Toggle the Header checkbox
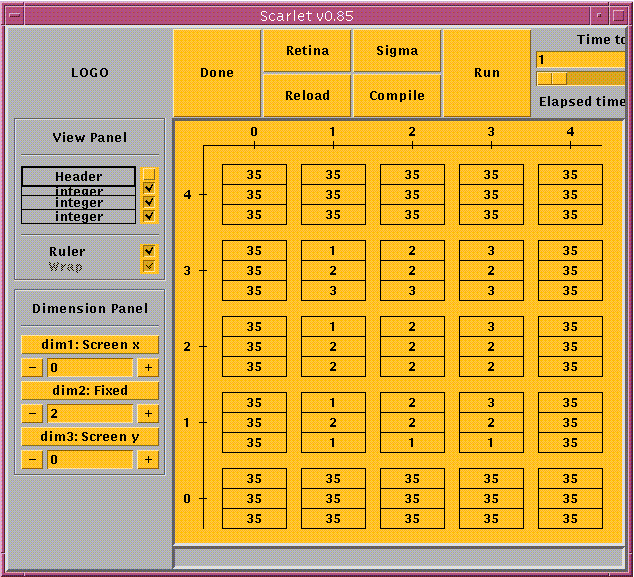Image resolution: width=634 pixels, height=577 pixels. (x=149, y=174)
